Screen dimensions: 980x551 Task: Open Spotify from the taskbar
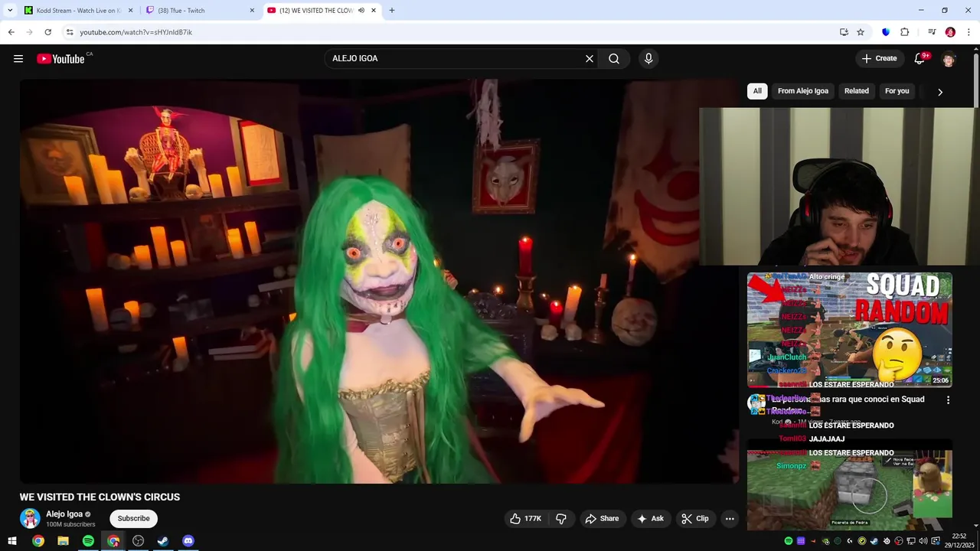tap(88, 541)
